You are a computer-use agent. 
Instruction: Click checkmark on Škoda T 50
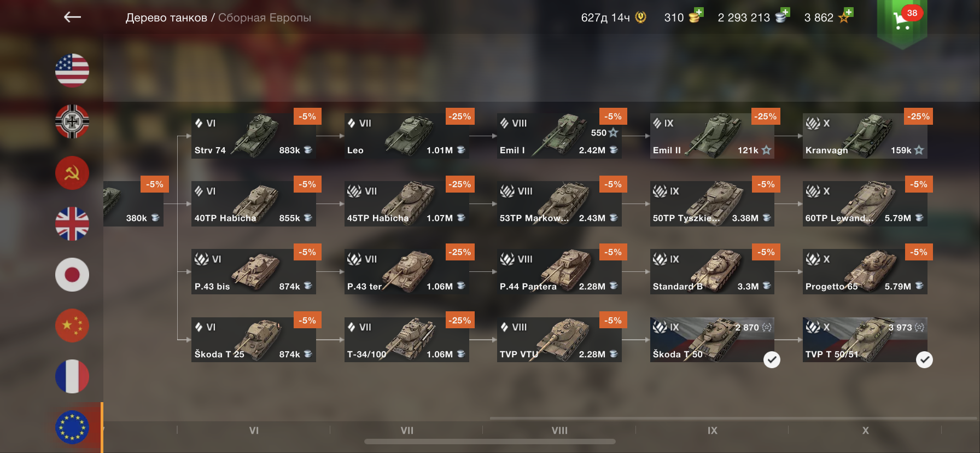click(772, 359)
